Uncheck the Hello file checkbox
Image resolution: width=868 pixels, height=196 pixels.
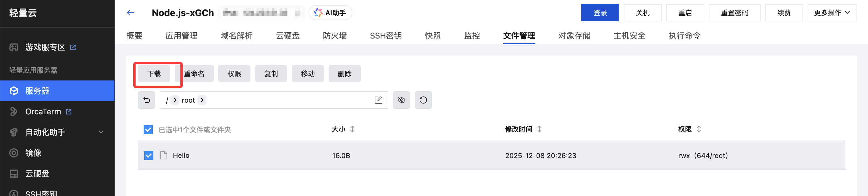148,155
